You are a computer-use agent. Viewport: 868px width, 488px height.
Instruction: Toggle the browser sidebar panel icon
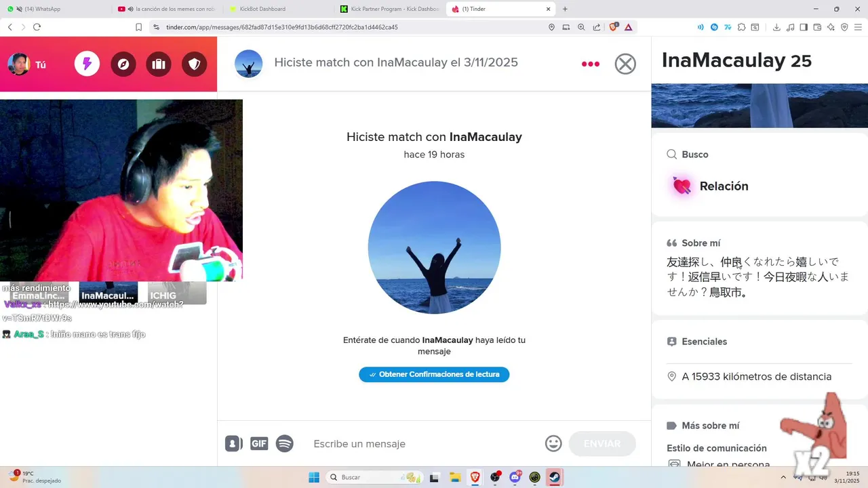[804, 27]
